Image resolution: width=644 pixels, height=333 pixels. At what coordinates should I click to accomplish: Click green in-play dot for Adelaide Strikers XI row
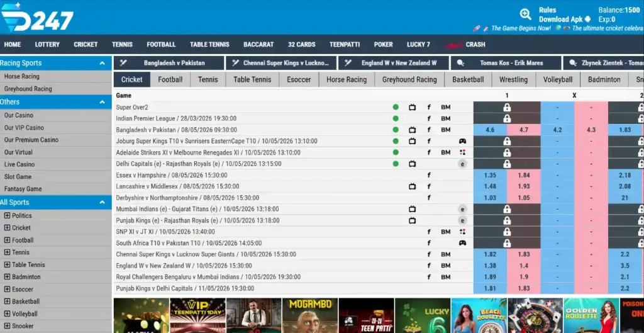click(396, 152)
